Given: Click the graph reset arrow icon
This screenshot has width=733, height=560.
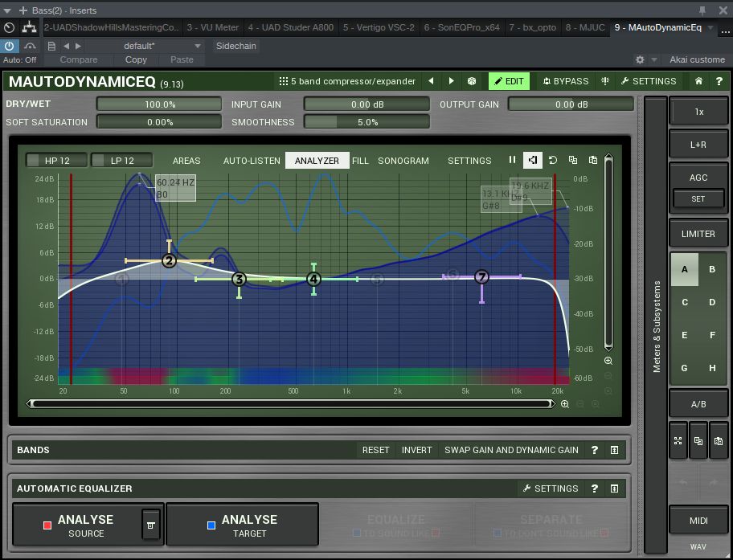Looking at the screenshot, I should (x=552, y=160).
